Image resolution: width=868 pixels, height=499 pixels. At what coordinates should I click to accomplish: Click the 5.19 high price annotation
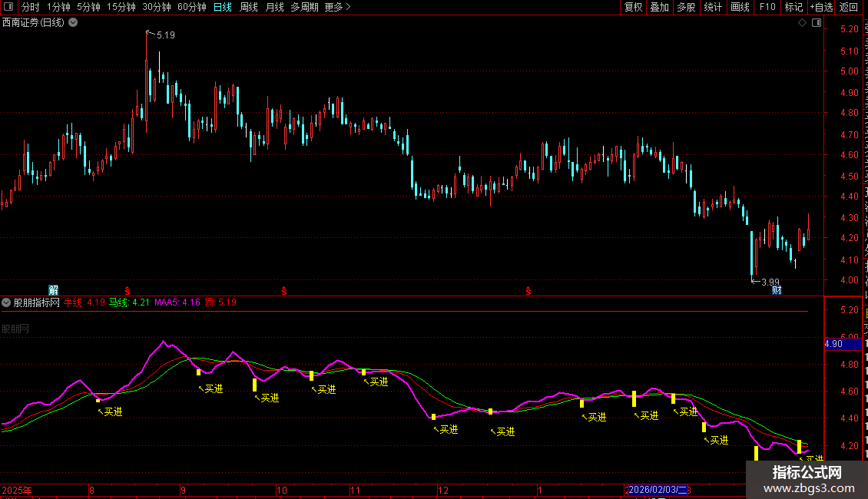point(165,35)
